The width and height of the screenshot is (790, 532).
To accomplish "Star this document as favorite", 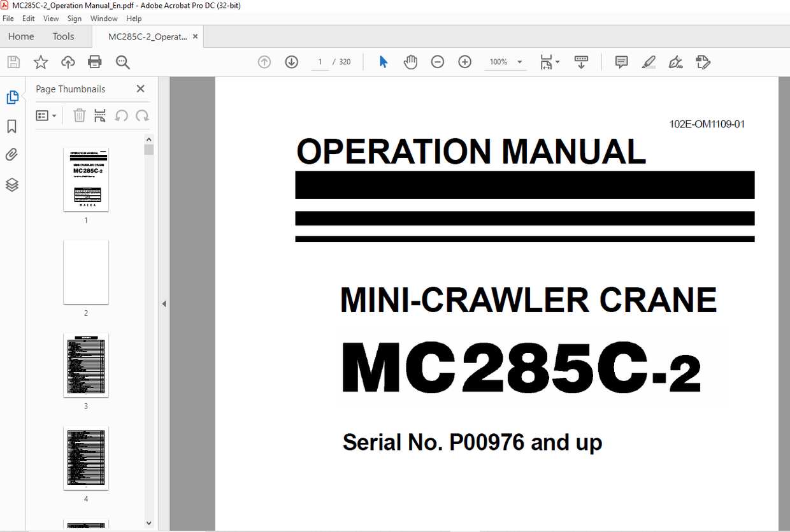I will [x=40, y=61].
